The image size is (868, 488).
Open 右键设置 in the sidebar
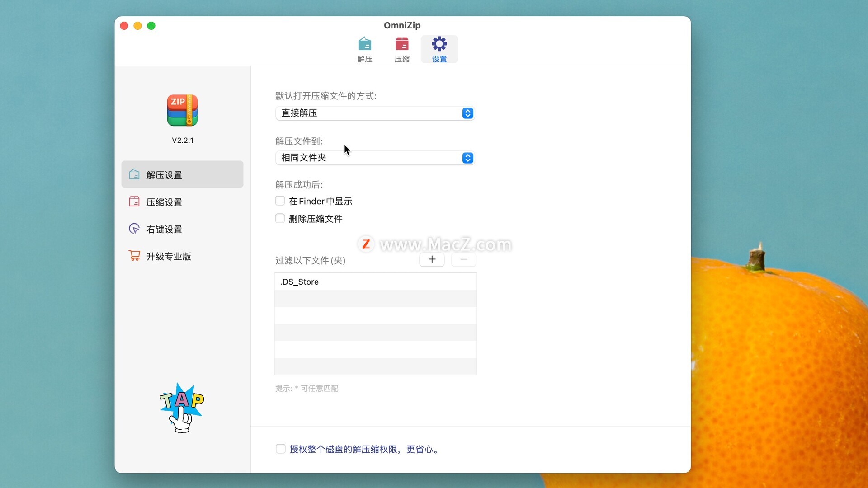click(x=182, y=229)
